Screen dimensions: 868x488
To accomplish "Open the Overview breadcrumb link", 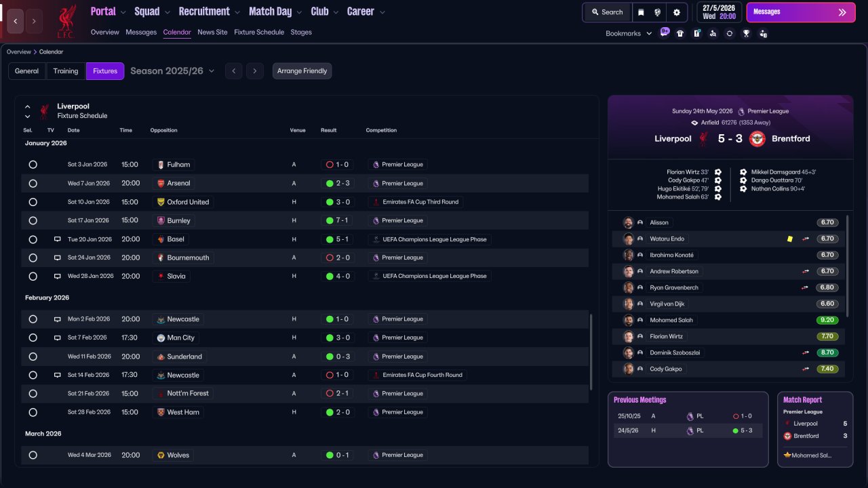I will click(x=18, y=52).
